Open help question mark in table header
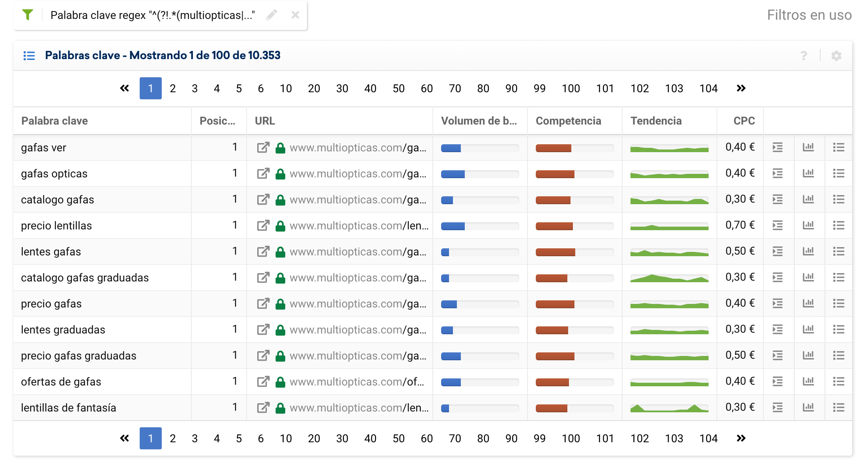The height and width of the screenshot is (473, 868). 804,56
